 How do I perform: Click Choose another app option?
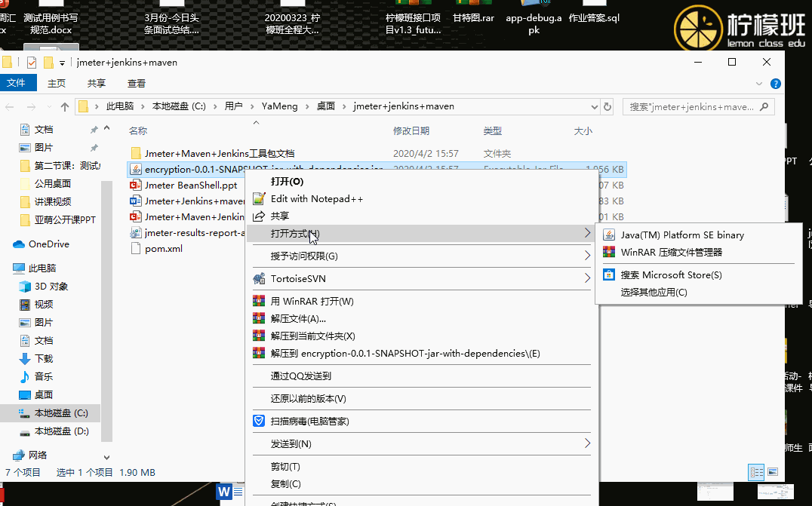click(x=654, y=293)
